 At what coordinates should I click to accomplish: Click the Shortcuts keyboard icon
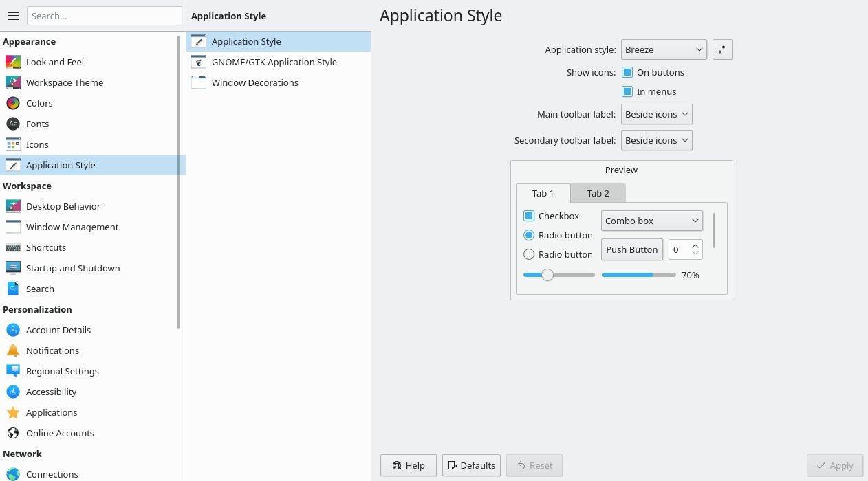click(13, 247)
